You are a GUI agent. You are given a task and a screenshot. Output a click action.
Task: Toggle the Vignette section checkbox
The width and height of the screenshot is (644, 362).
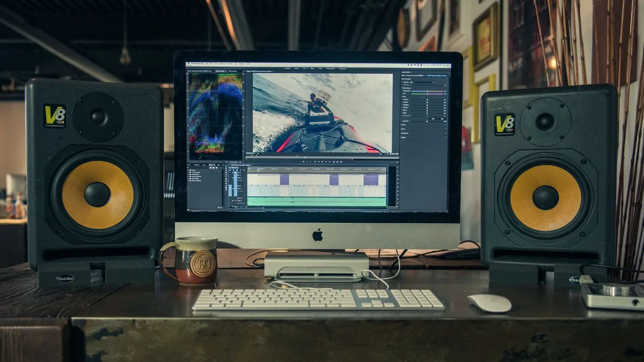point(445,137)
